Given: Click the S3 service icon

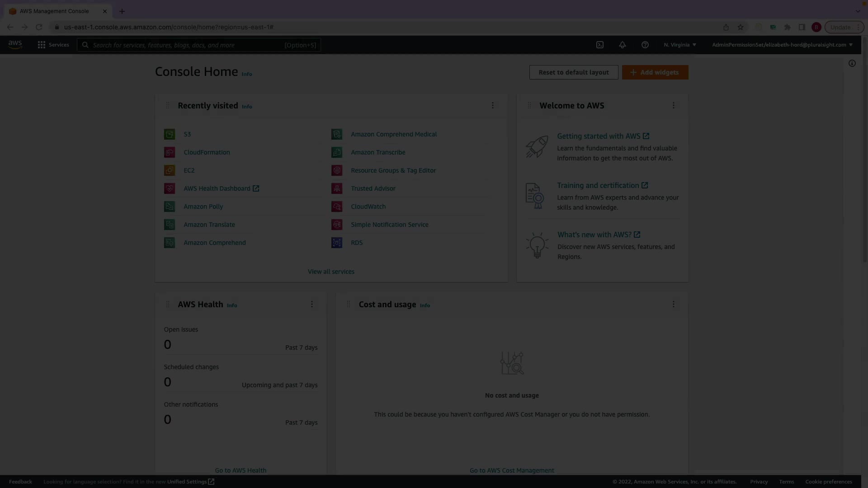Looking at the screenshot, I should pos(170,134).
